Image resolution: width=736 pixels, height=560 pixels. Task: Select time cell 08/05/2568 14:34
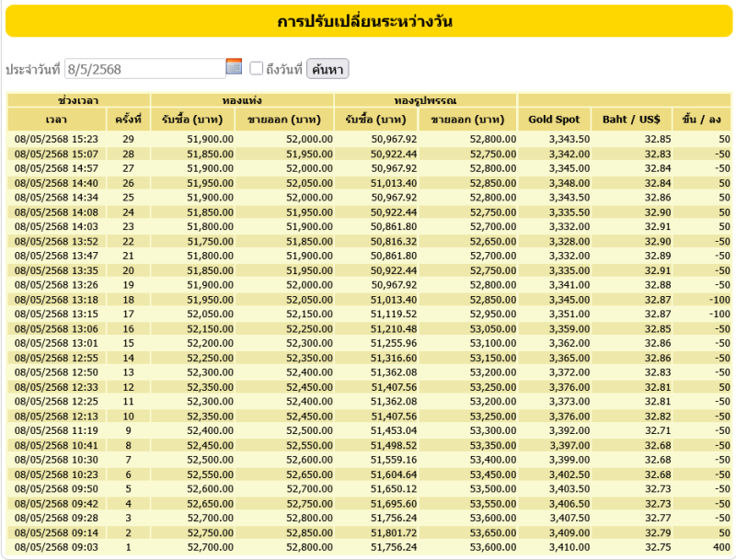pyautogui.click(x=56, y=198)
